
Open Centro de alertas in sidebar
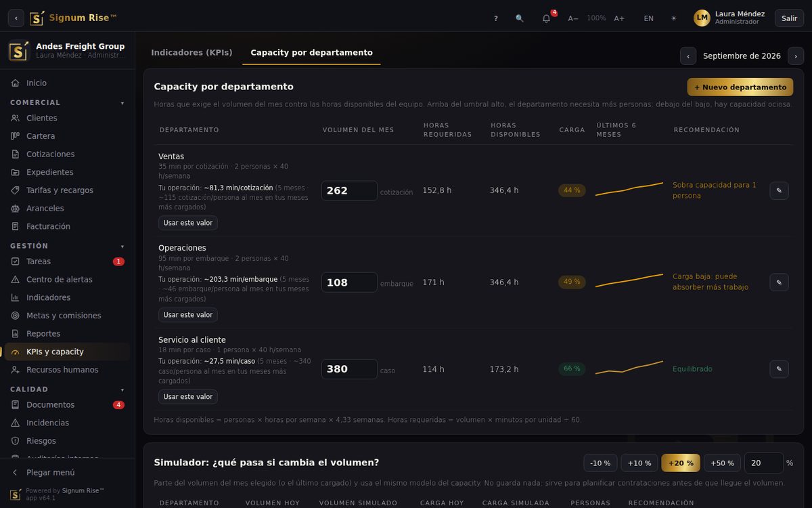pos(68,280)
